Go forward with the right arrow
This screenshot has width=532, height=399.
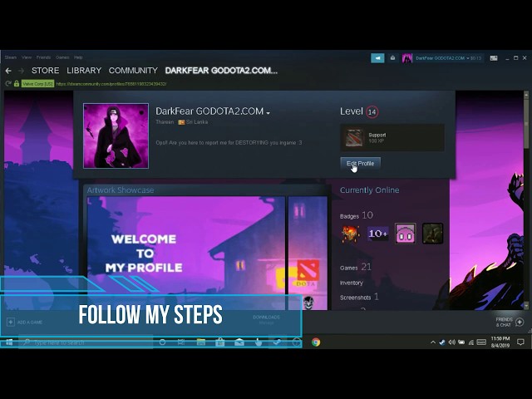[21, 71]
